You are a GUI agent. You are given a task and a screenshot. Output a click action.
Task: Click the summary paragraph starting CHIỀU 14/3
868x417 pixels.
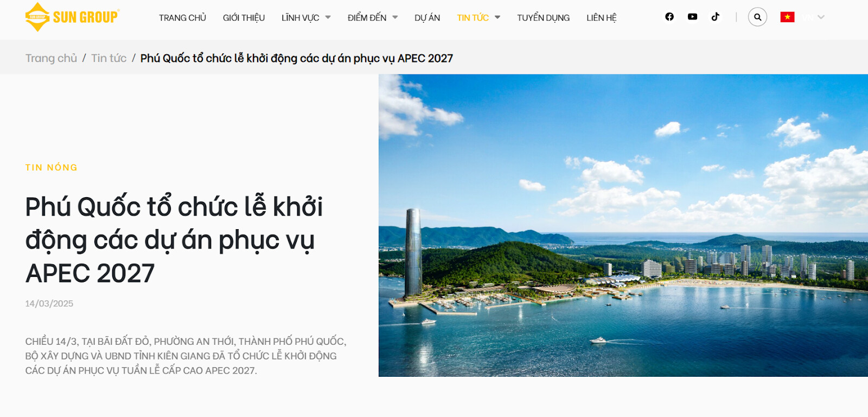pyautogui.click(x=186, y=356)
